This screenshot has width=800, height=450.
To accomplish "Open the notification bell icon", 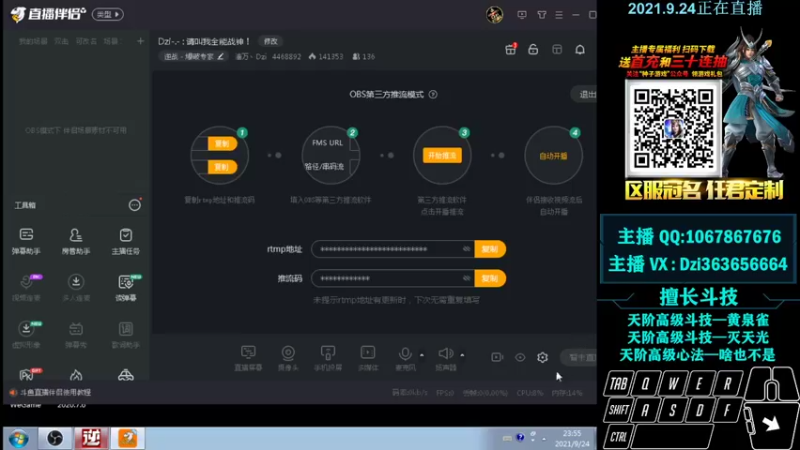I will point(580,49).
